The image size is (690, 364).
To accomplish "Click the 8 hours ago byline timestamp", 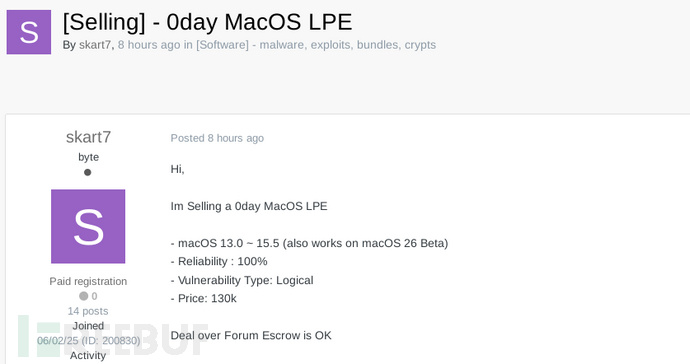I will click(149, 45).
